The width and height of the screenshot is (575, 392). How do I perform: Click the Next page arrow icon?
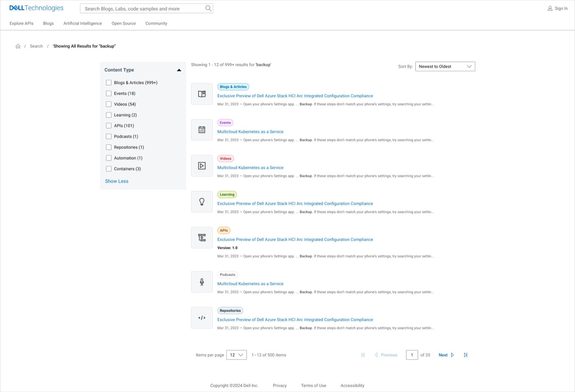click(452, 355)
